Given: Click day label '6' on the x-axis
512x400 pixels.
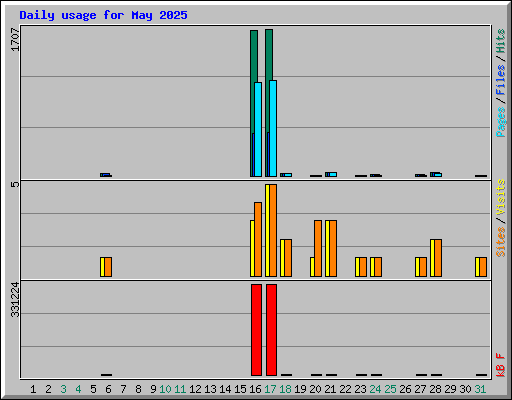Looking at the screenshot, I should pos(108,389).
